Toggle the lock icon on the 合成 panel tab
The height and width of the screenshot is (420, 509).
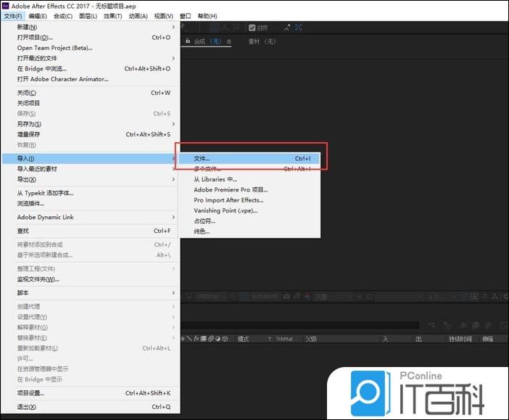point(189,42)
